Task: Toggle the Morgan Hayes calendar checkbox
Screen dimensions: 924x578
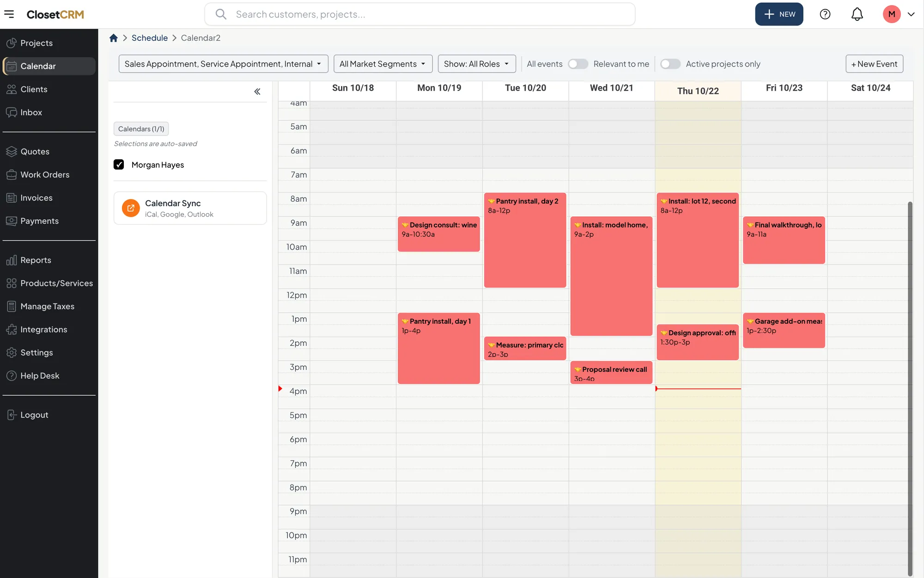Action: coord(119,165)
